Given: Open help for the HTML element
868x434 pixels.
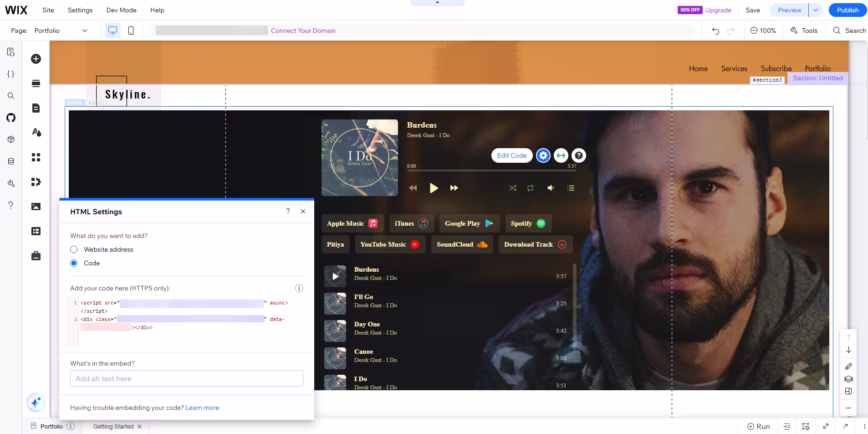Looking at the screenshot, I should (579, 155).
